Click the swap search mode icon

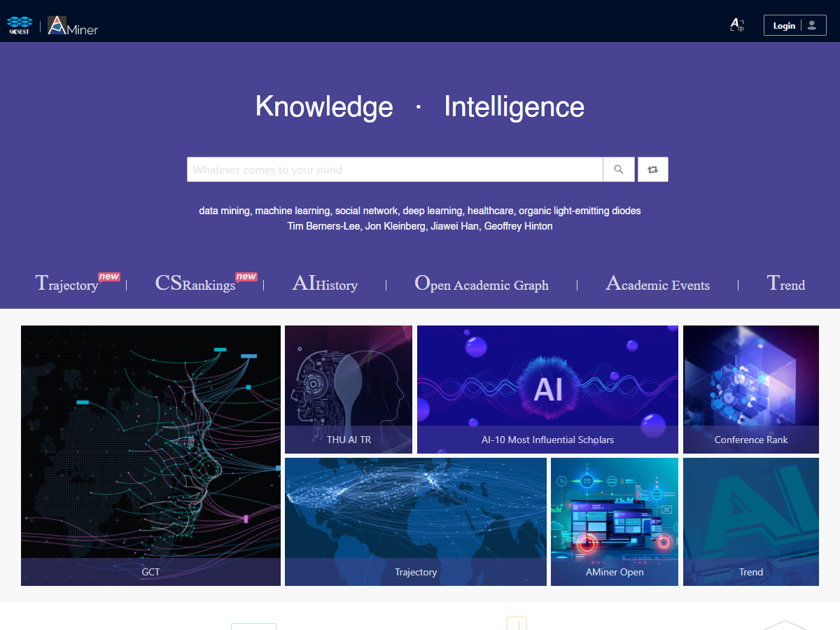pos(652,169)
